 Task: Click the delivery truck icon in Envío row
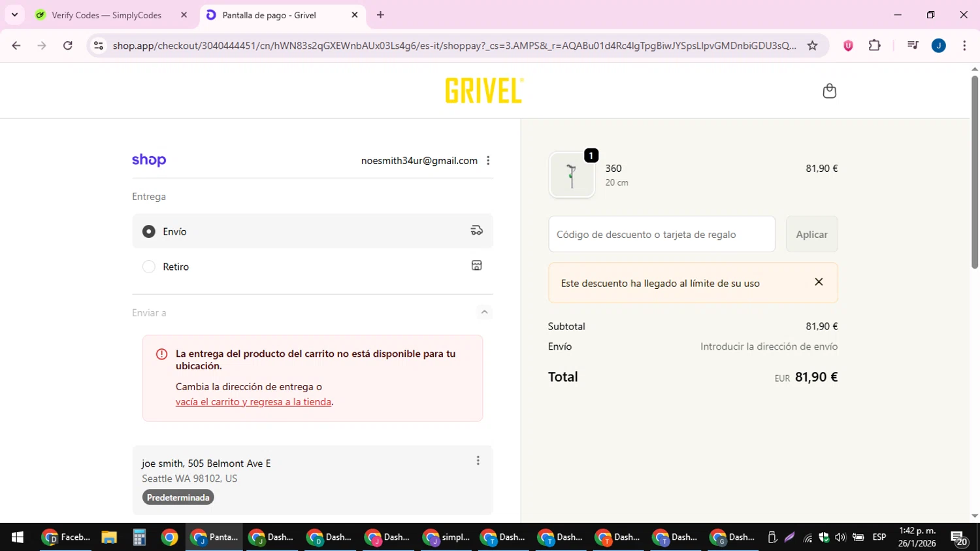[477, 231]
